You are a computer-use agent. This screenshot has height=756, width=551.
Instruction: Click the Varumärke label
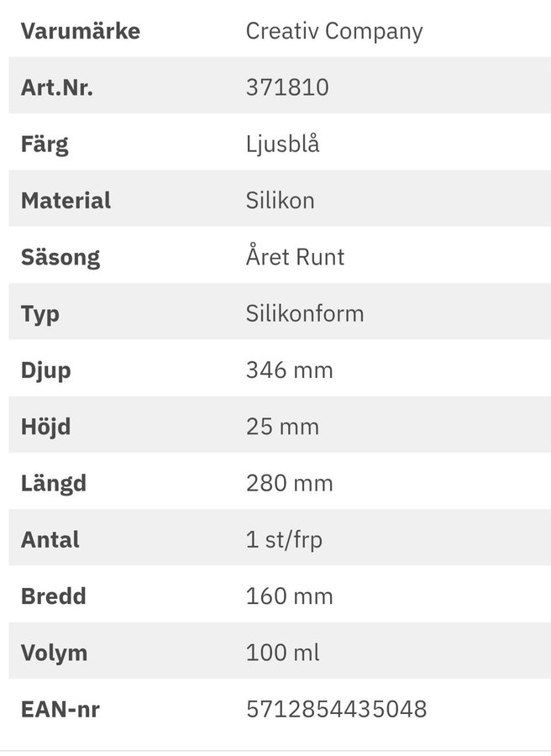coord(80,32)
